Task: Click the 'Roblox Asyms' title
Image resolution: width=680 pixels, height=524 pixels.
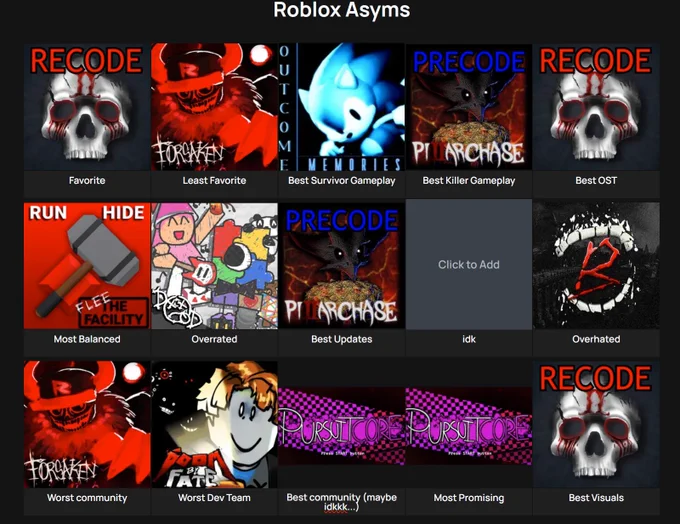Action: (342, 10)
